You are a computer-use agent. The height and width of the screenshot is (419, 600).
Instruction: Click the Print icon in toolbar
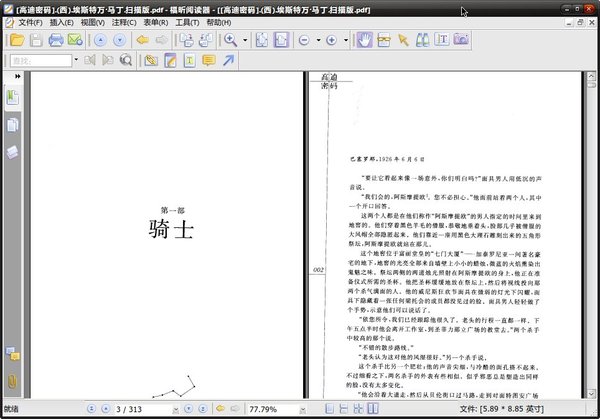[56, 40]
